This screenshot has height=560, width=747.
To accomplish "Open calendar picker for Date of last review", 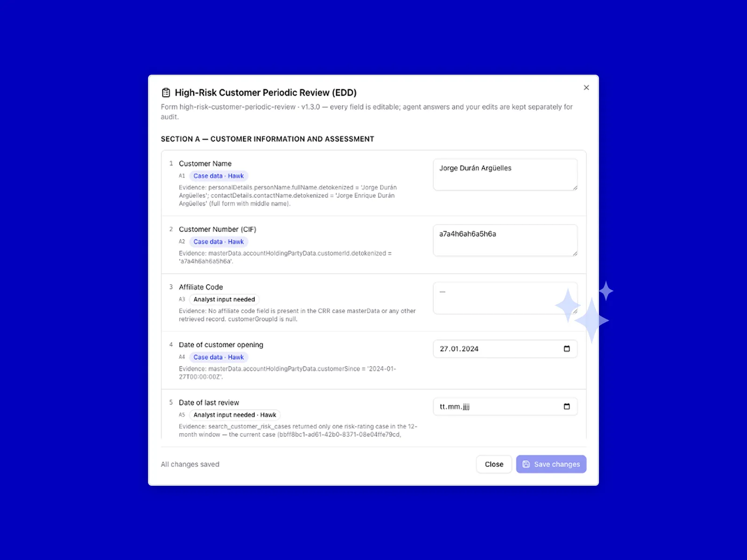I will point(567,406).
